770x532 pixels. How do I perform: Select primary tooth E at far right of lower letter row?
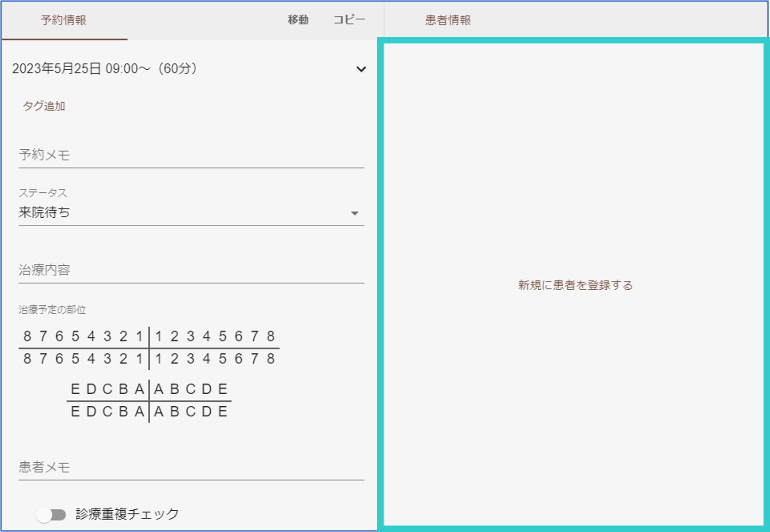223,411
